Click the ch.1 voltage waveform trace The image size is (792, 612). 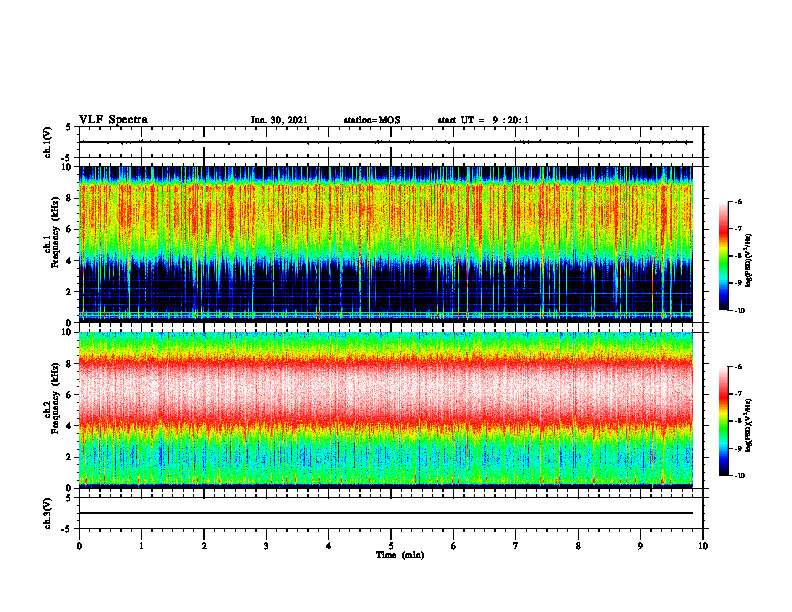pyautogui.click(x=386, y=142)
